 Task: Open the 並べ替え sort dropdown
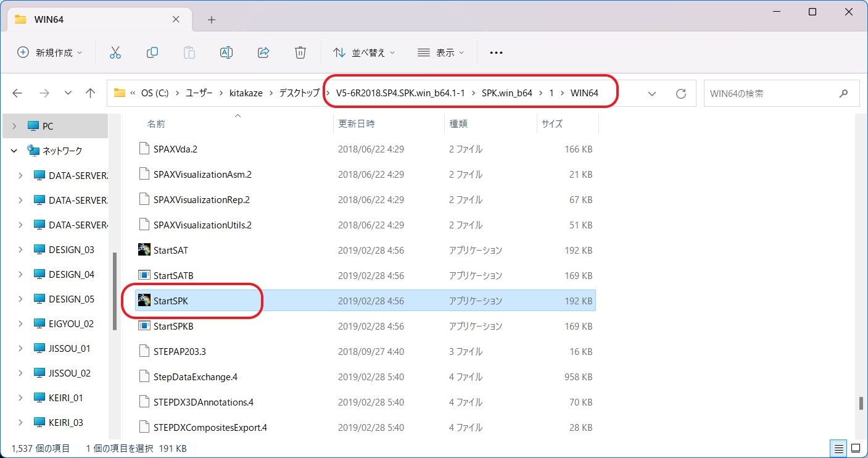[364, 52]
